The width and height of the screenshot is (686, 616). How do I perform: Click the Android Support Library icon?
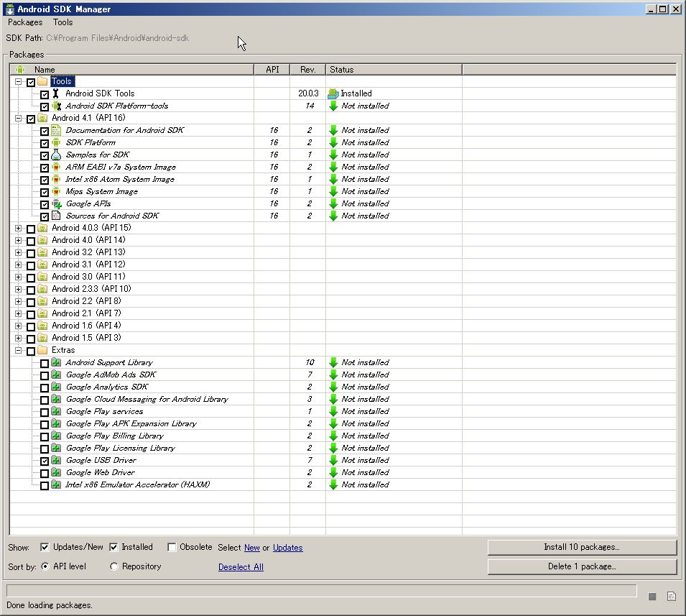point(56,362)
